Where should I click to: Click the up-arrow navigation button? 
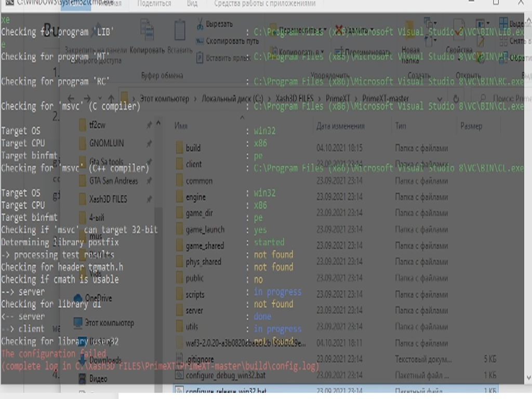click(111, 99)
